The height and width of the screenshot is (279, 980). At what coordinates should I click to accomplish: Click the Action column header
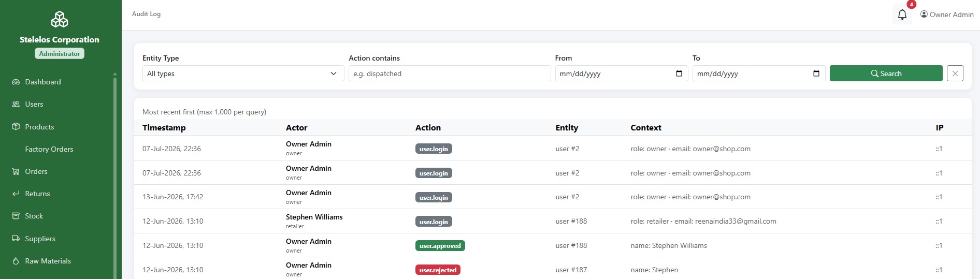[428, 128]
